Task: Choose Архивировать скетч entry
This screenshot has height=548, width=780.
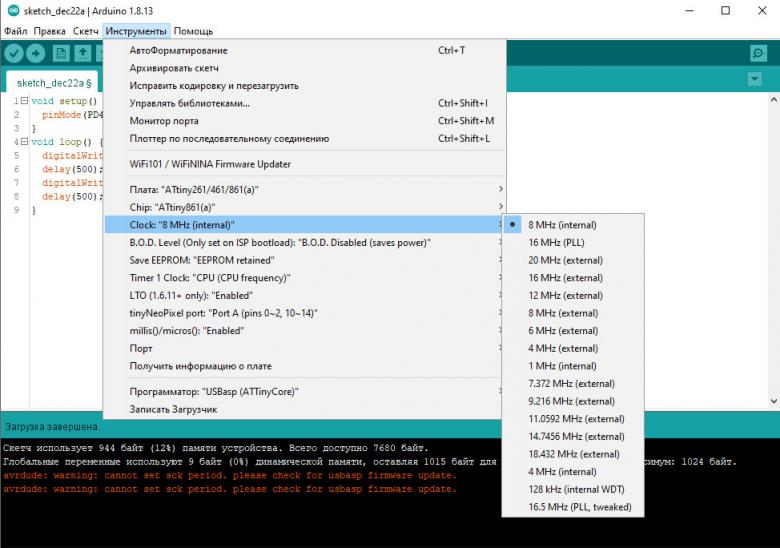Action: click(304, 68)
